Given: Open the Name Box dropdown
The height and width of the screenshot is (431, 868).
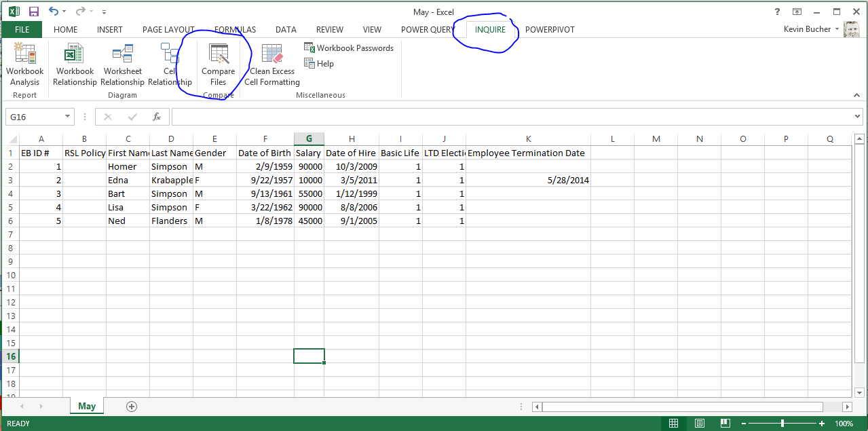Looking at the screenshot, I should click(67, 117).
